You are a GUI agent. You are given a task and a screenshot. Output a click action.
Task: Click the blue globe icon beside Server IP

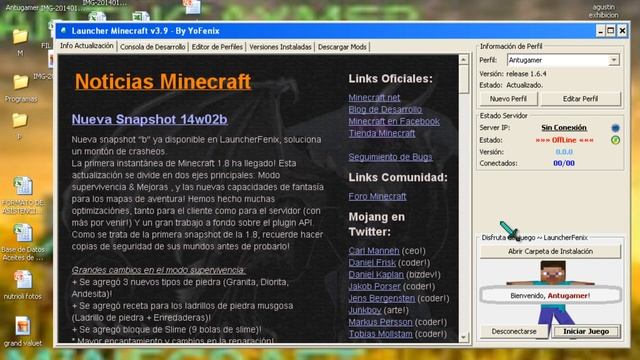coord(615,128)
